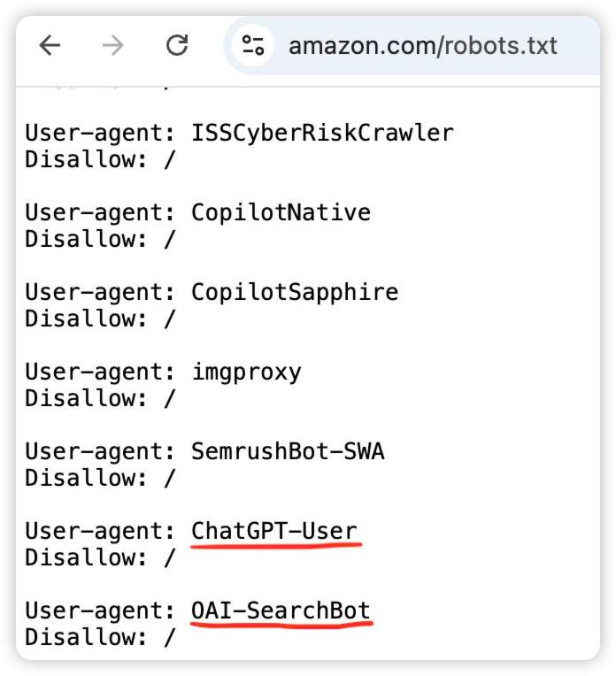Viewport: 616px width, 676px height.
Task: Click the CopilotNative user-agent name
Action: coord(281,213)
